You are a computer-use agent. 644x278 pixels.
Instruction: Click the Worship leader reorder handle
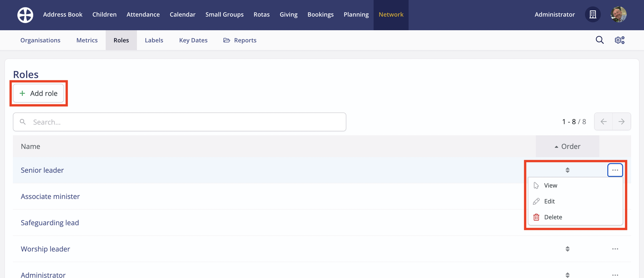coord(568,249)
